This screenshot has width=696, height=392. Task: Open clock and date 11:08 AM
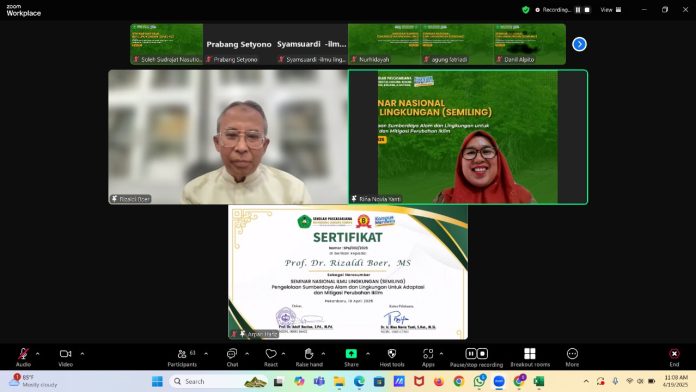[675, 381]
